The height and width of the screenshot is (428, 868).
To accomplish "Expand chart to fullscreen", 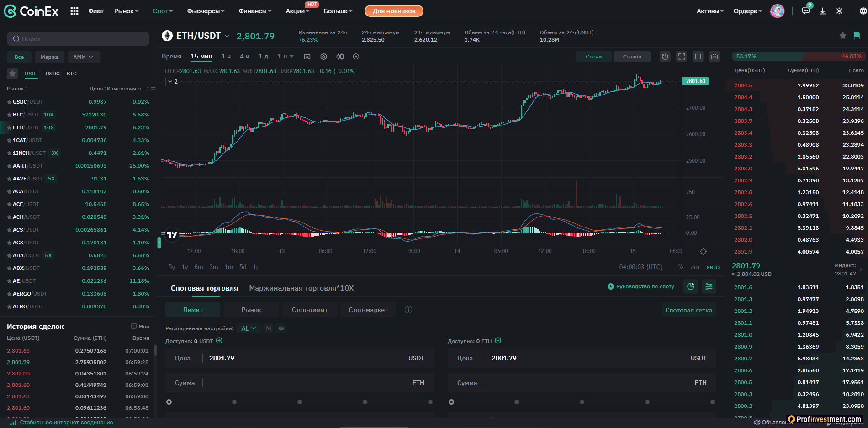I will tap(682, 57).
